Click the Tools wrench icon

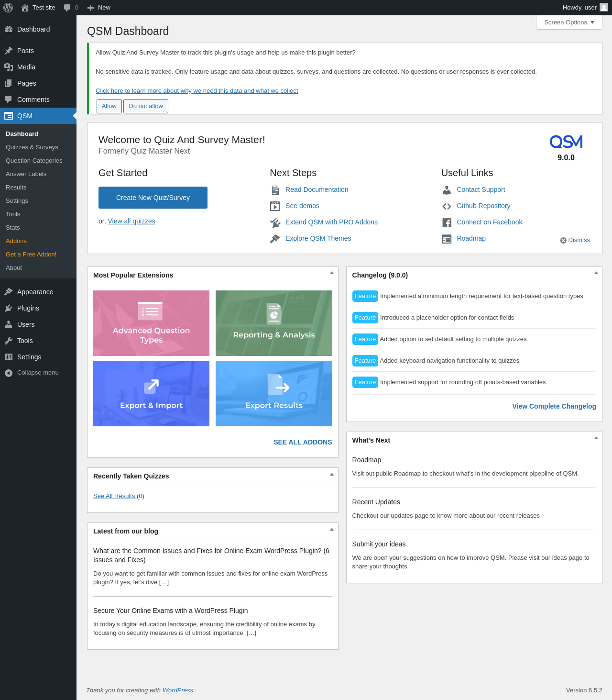coord(9,341)
